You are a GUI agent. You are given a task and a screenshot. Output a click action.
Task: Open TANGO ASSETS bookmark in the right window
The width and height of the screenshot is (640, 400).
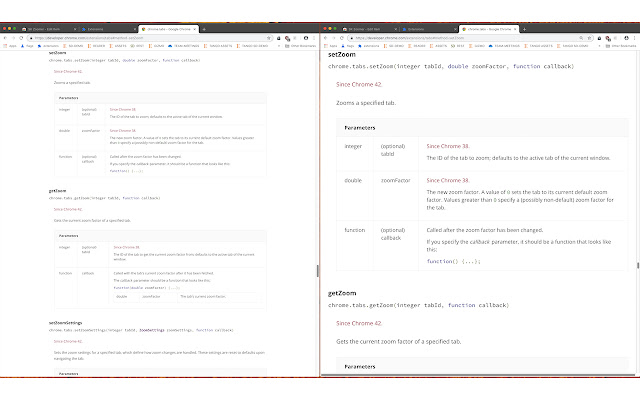pyautogui.click(x=538, y=46)
